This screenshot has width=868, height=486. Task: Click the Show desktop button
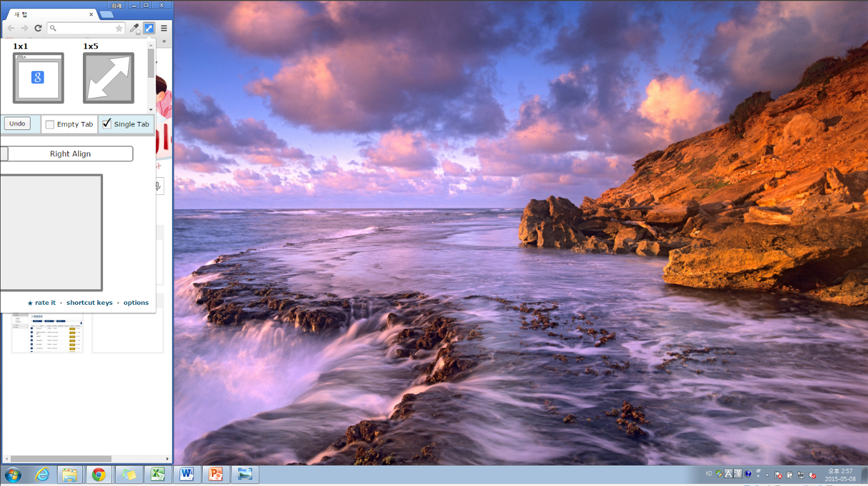[864, 474]
